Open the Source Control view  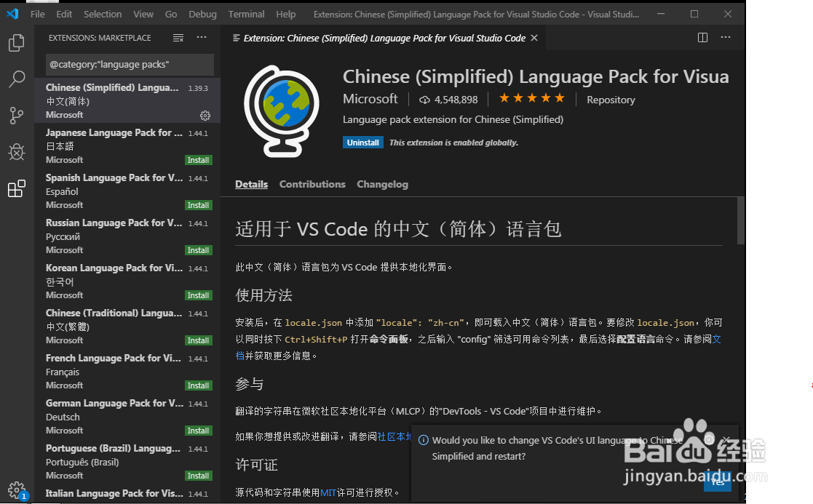click(x=16, y=116)
